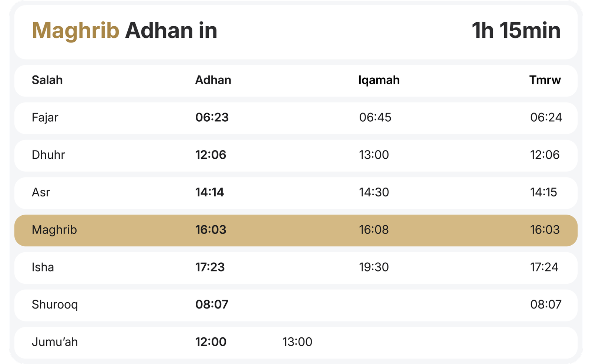The height and width of the screenshot is (364, 592).
Task: Select the Salah column header
Action: [x=47, y=80]
